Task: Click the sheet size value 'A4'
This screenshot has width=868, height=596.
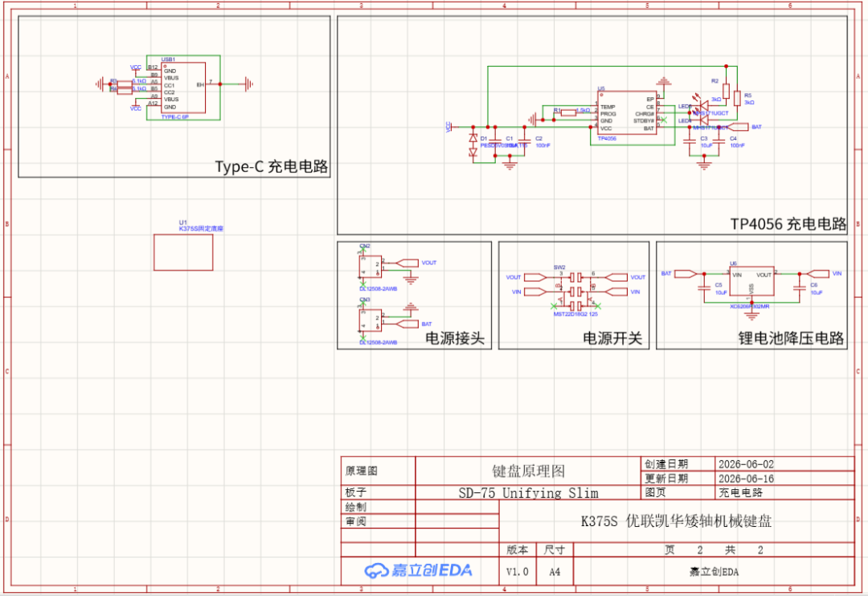Action: [555, 572]
